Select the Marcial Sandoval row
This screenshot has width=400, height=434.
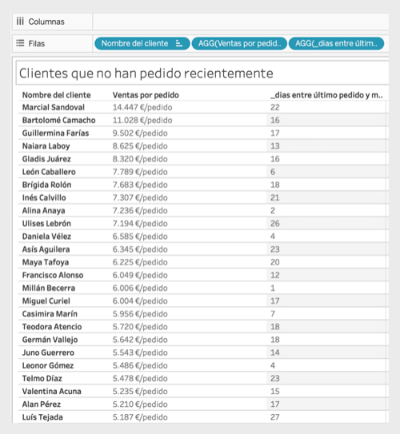coord(203,107)
